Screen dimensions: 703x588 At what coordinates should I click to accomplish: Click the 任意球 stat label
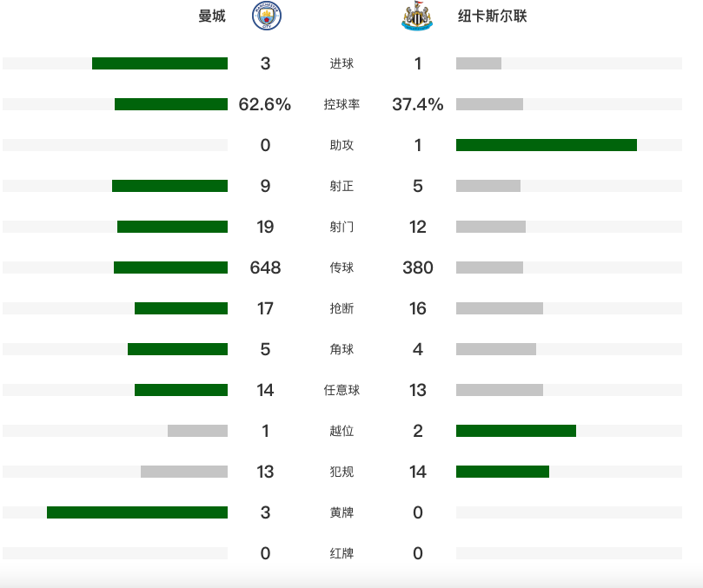click(x=342, y=390)
